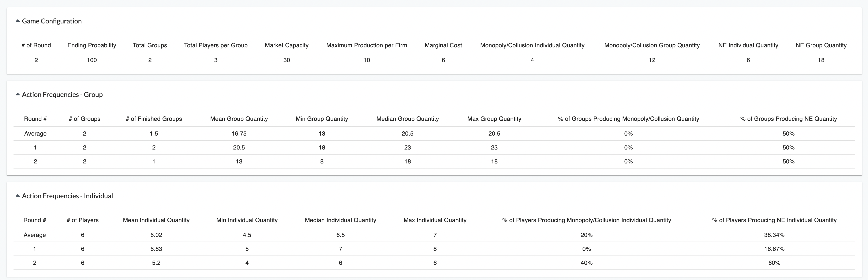Select Mean Individual Quantity value 6.02
868x280 pixels.
tap(156, 235)
